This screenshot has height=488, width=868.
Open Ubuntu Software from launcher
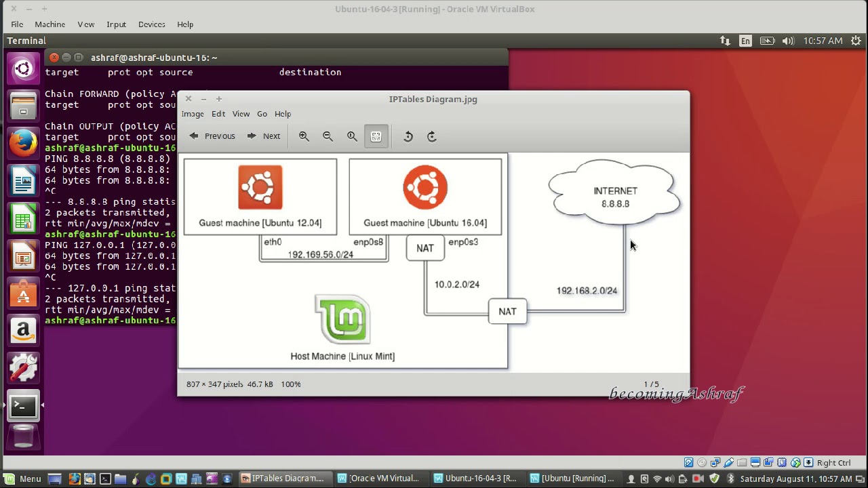[23, 294]
